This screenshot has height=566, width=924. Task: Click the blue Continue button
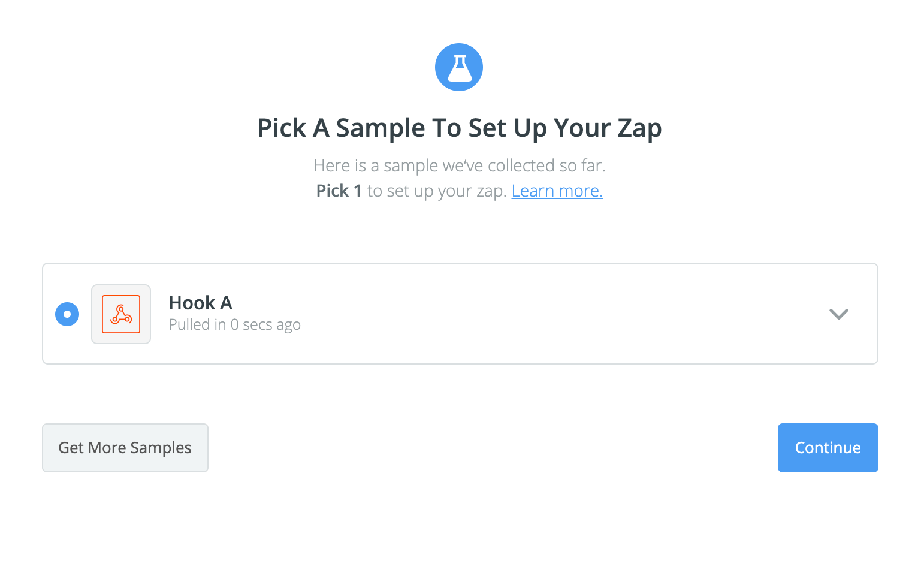[x=828, y=448]
